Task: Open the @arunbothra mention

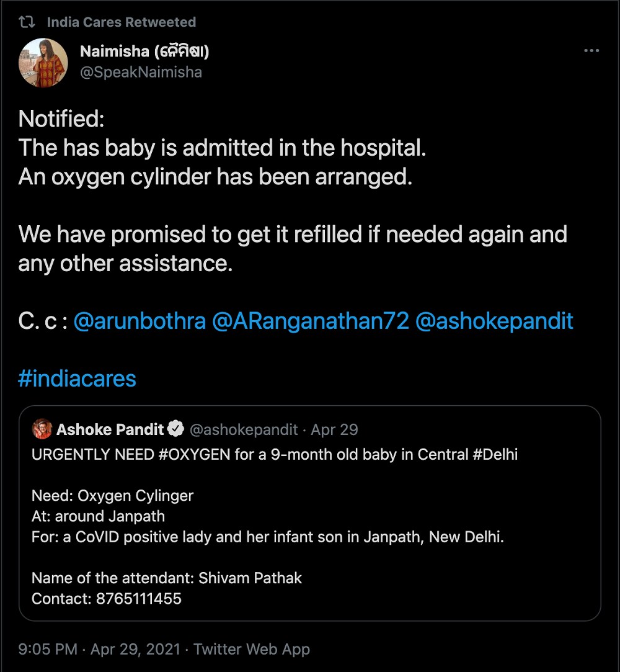Action: tap(139, 321)
